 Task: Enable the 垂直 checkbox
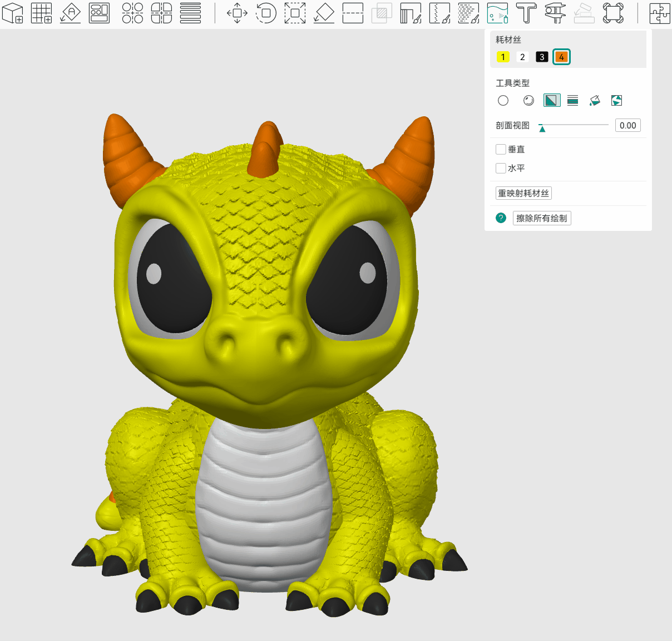click(x=501, y=149)
